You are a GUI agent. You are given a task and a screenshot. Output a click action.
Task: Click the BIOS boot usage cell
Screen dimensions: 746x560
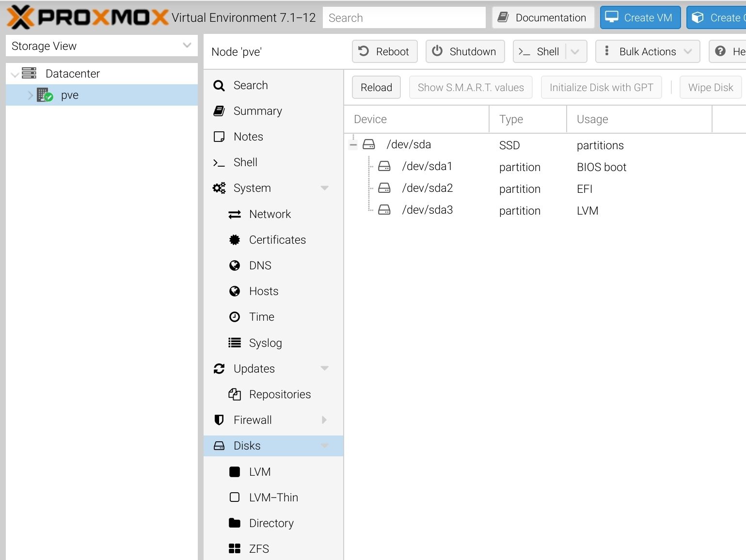tap(602, 167)
